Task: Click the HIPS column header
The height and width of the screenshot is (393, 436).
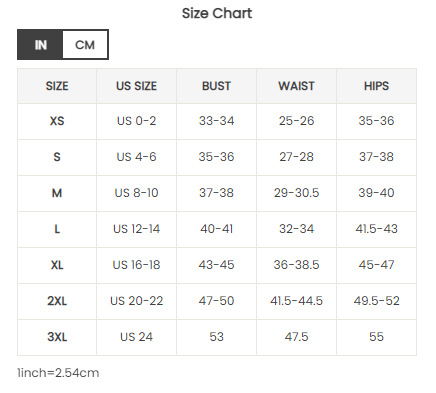Action: point(376,86)
